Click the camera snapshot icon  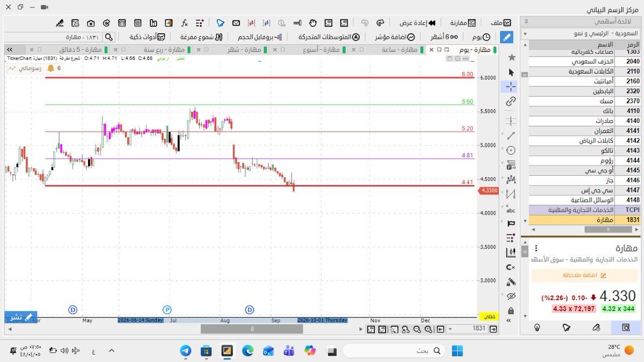coord(91,23)
